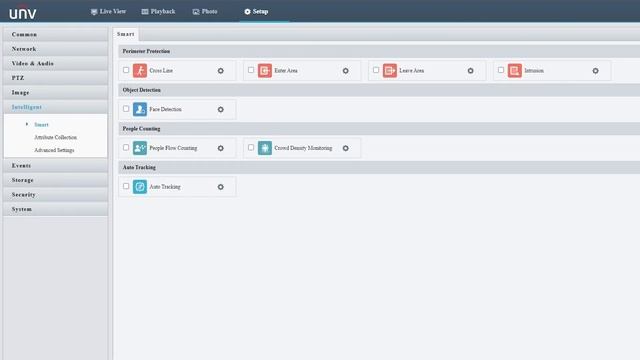Viewport: 640px width, 360px height.
Task: Click the Object Detection heading
Action: [x=142, y=90]
